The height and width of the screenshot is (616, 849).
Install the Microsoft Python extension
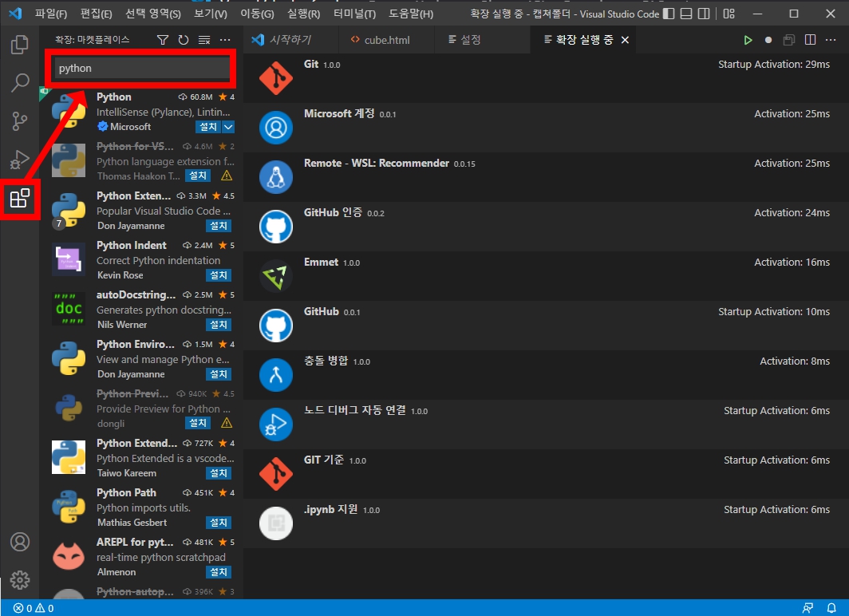point(208,127)
